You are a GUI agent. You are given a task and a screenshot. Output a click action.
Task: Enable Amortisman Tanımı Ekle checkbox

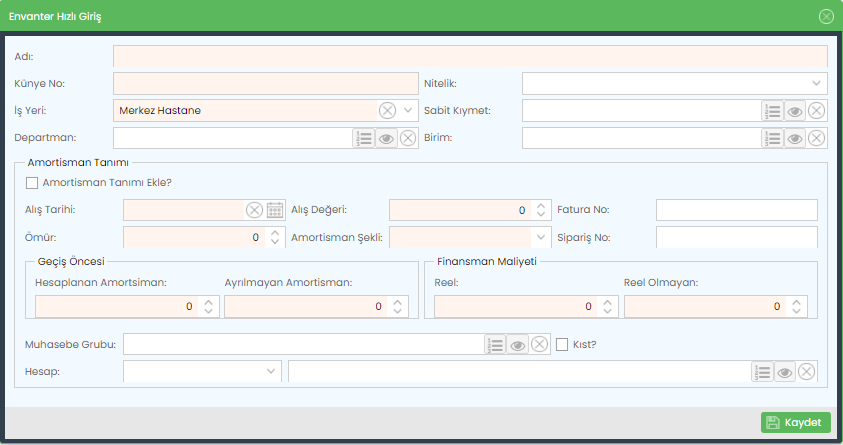[x=32, y=183]
